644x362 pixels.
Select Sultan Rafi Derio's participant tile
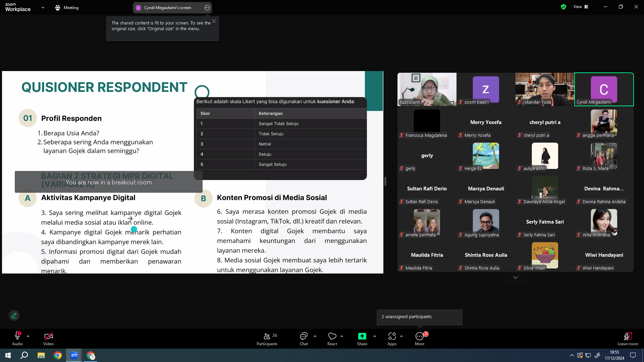[427, 189]
